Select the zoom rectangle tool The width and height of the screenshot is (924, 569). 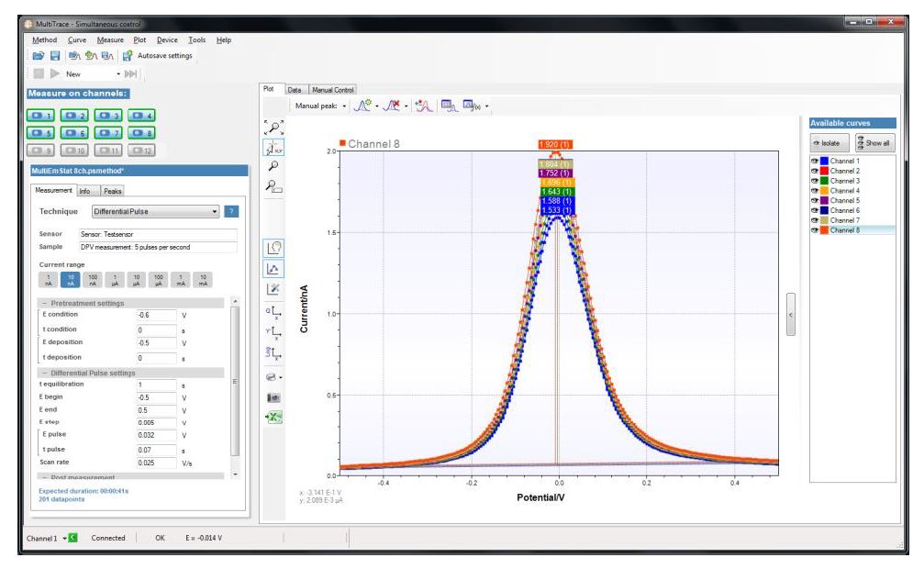[x=273, y=186]
